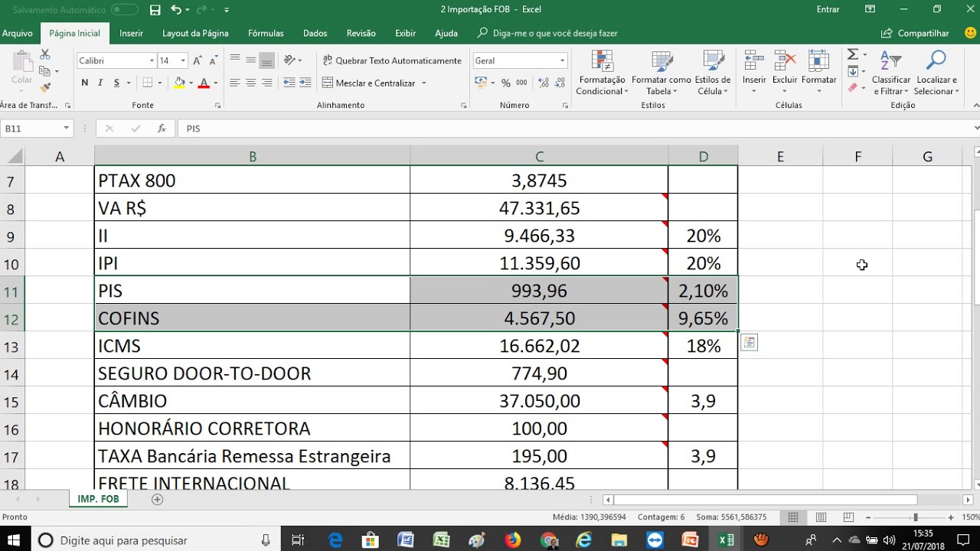Click Mesclar e Centralizar button

tap(369, 83)
